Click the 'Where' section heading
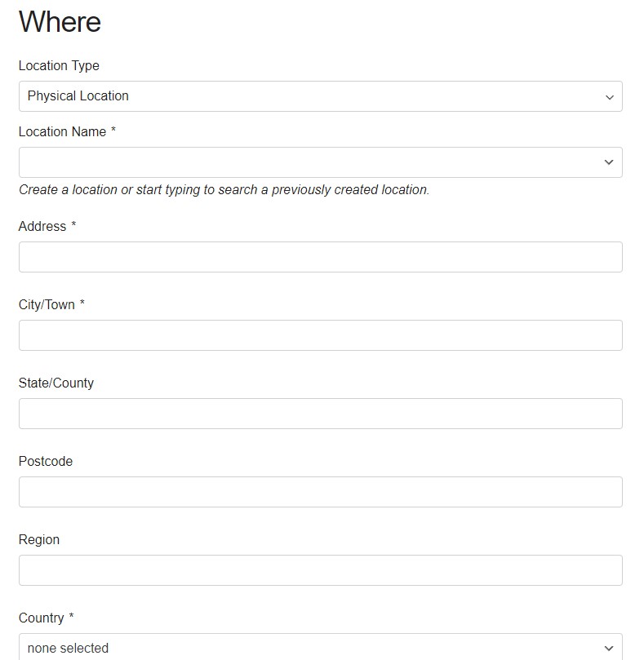 click(60, 22)
